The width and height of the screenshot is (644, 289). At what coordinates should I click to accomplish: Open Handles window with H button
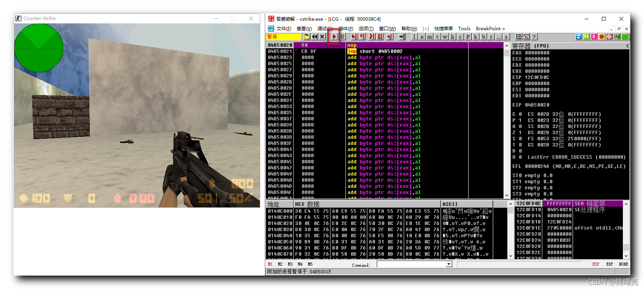453,37
